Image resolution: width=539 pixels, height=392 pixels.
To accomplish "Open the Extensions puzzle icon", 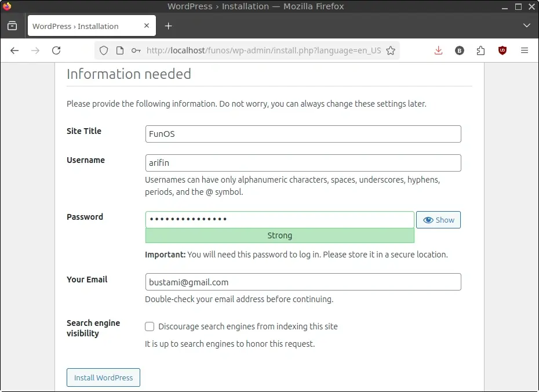I will [x=480, y=50].
